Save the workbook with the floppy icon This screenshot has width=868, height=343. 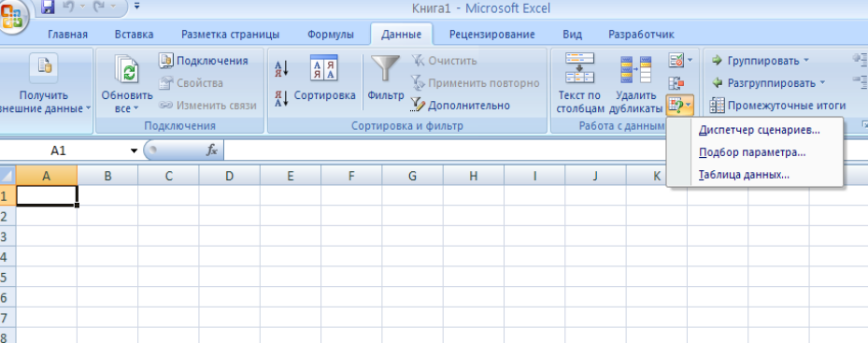48,7
